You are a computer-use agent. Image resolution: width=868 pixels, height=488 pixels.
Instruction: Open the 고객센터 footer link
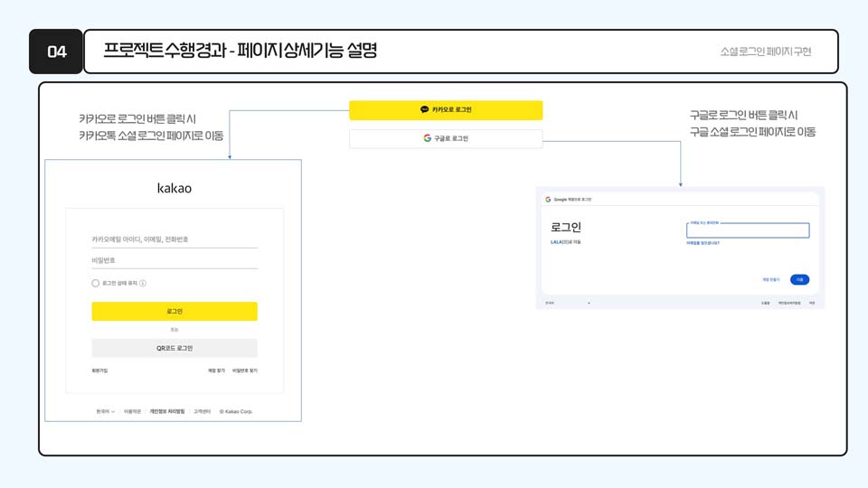202,412
